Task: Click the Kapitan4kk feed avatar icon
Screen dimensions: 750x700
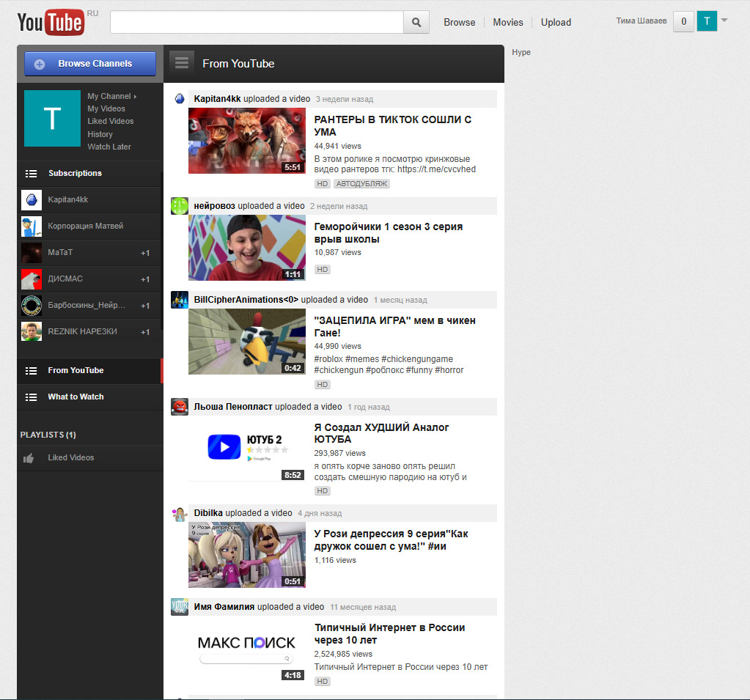Action: pos(180,99)
